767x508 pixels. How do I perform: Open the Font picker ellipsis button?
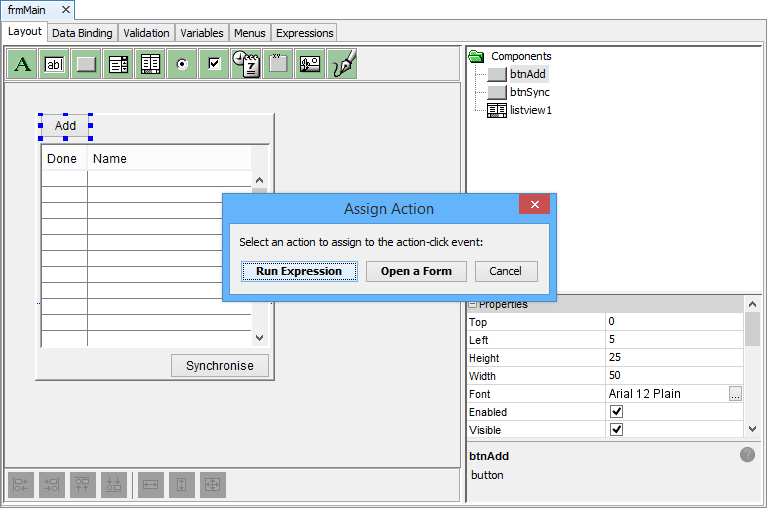tap(736, 394)
